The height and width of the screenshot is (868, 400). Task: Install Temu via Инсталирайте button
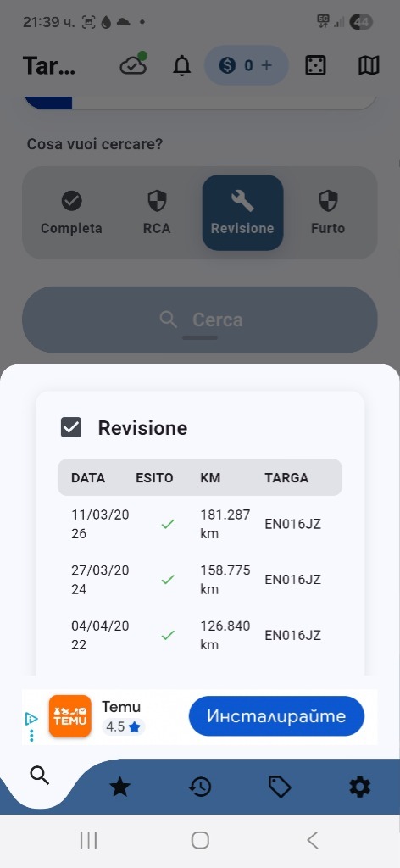276,715
